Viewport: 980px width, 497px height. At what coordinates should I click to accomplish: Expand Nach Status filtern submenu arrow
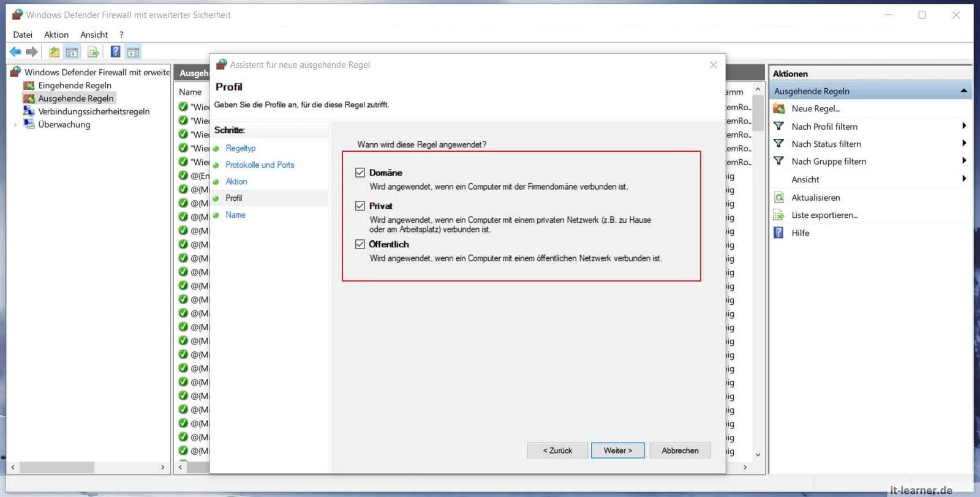pos(963,143)
